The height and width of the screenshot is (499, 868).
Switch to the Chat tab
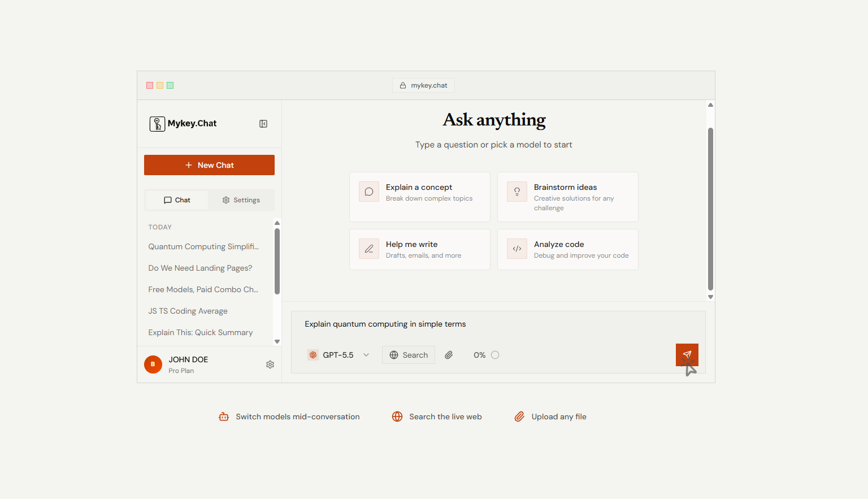tap(177, 200)
